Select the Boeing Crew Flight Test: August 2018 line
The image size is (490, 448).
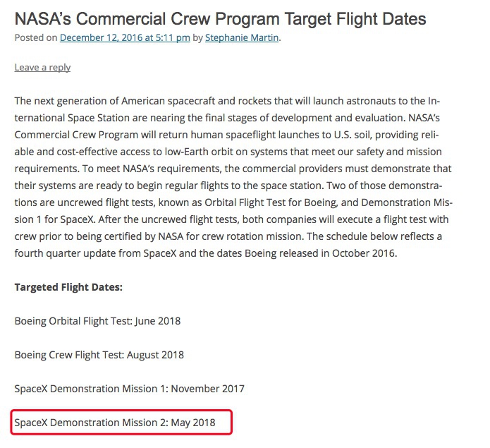[99, 355]
